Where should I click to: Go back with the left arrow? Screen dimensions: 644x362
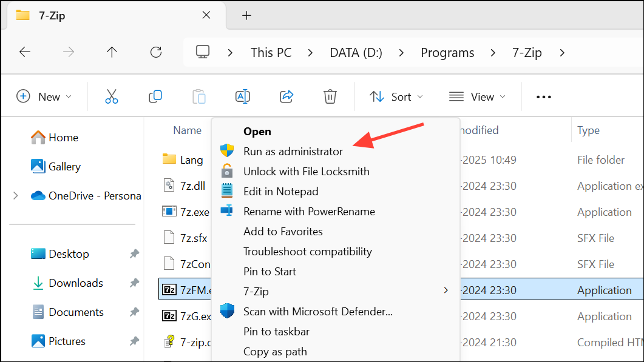pyautogui.click(x=25, y=52)
